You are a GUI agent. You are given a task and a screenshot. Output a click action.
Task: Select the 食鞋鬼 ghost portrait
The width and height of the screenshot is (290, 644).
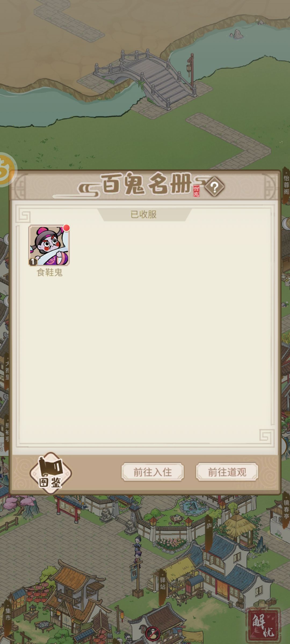pyautogui.click(x=49, y=245)
